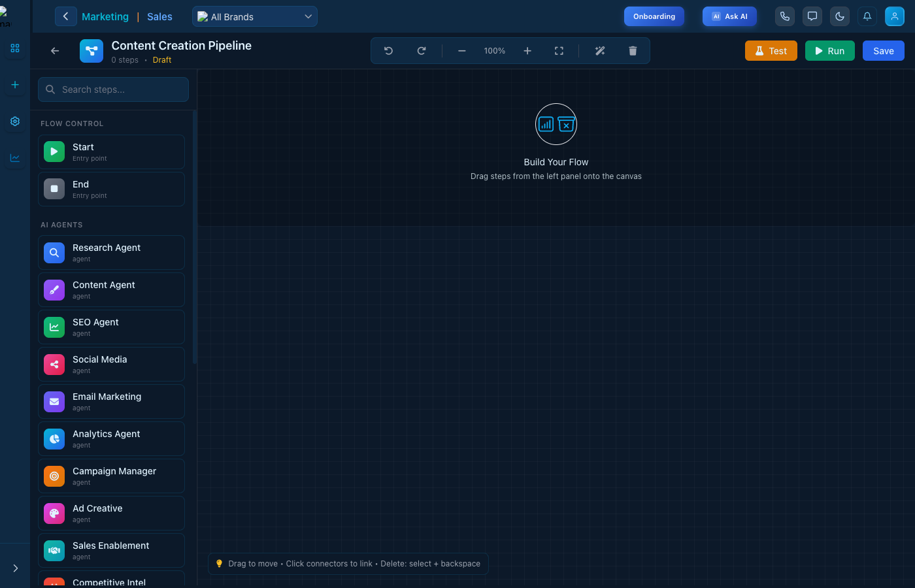Select the Start flow control step

[x=111, y=152]
